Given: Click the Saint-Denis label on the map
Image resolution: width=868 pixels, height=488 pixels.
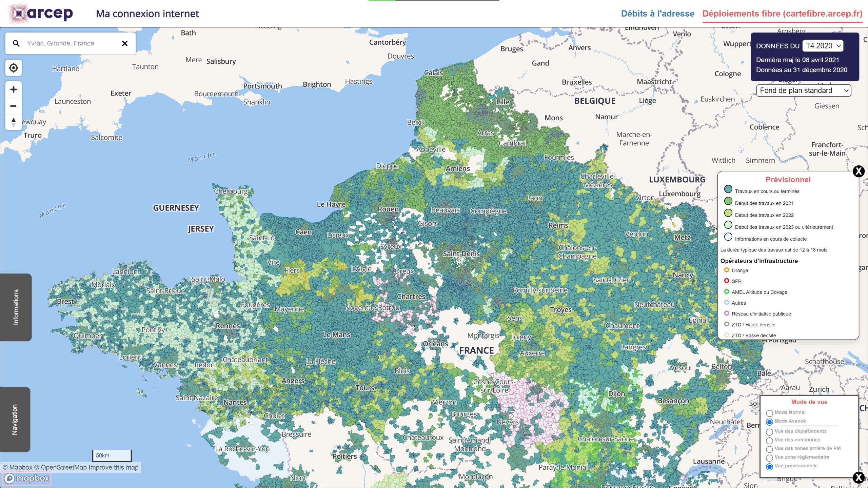Looking at the screenshot, I should coord(461,253).
